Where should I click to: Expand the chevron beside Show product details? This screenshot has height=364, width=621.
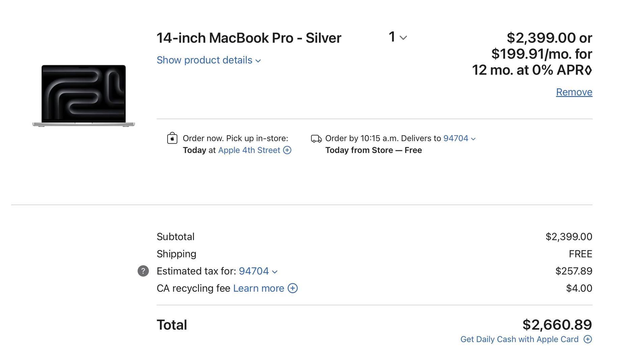coord(258,61)
